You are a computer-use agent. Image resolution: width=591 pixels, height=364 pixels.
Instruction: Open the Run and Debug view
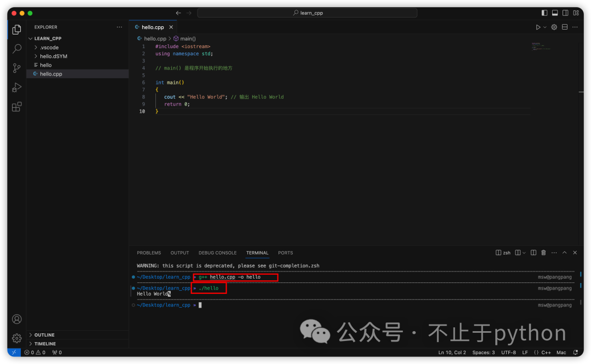pyautogui.click(x=16, y=88)
